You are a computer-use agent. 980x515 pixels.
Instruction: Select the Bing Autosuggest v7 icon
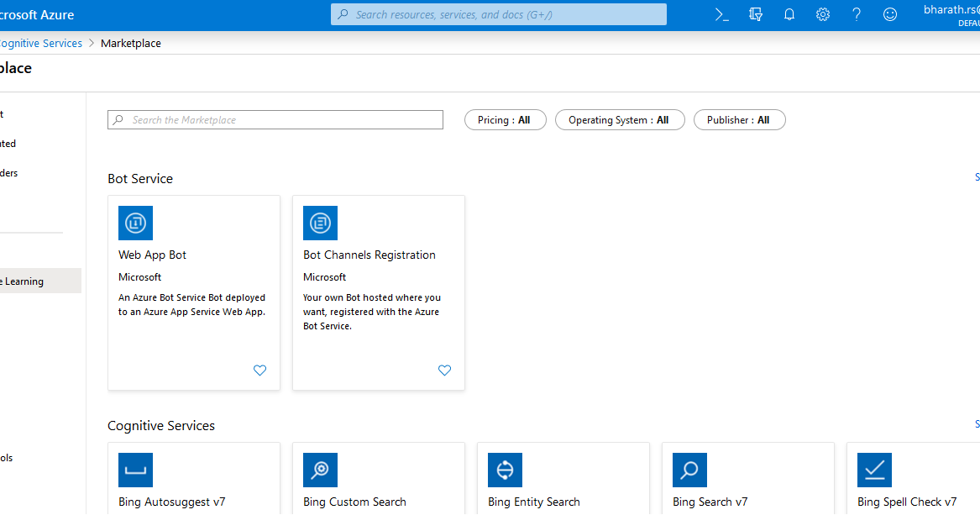[135, 470]
